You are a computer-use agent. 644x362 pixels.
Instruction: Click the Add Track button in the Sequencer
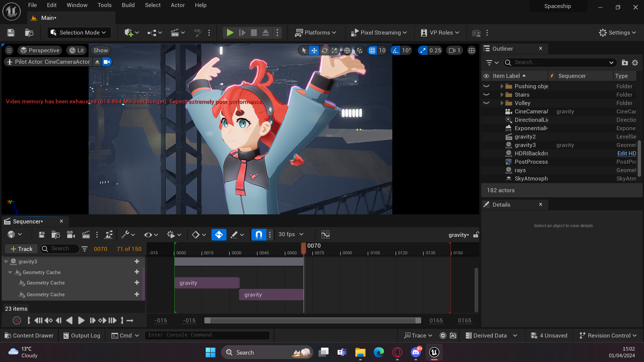pyautogui.click(x=21, y=249)
